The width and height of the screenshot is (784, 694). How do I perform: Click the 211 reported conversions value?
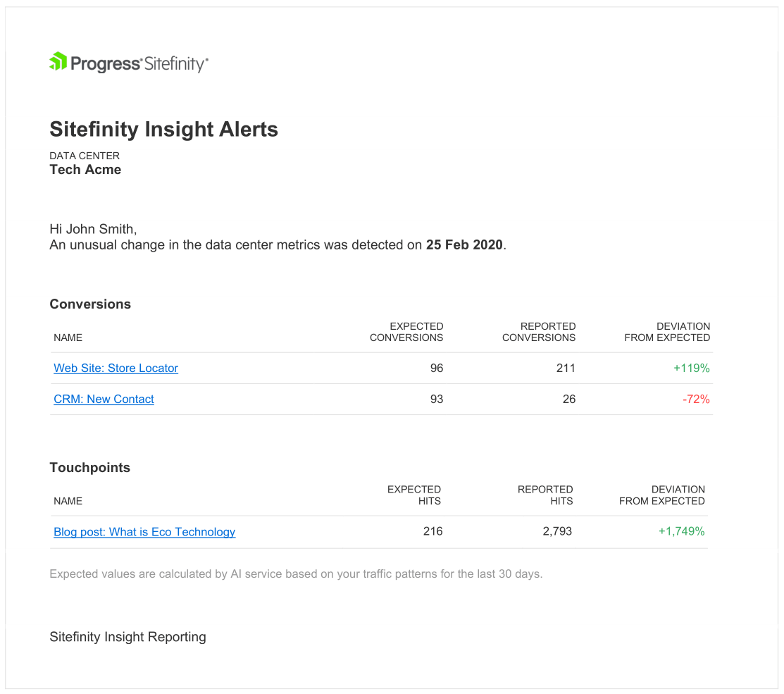[566, 368]
